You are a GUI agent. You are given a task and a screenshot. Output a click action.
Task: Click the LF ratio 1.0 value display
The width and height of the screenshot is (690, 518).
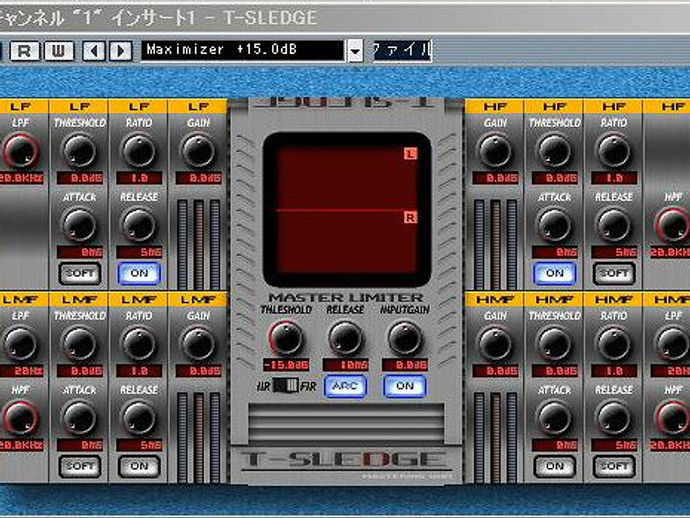pos(139,178)
